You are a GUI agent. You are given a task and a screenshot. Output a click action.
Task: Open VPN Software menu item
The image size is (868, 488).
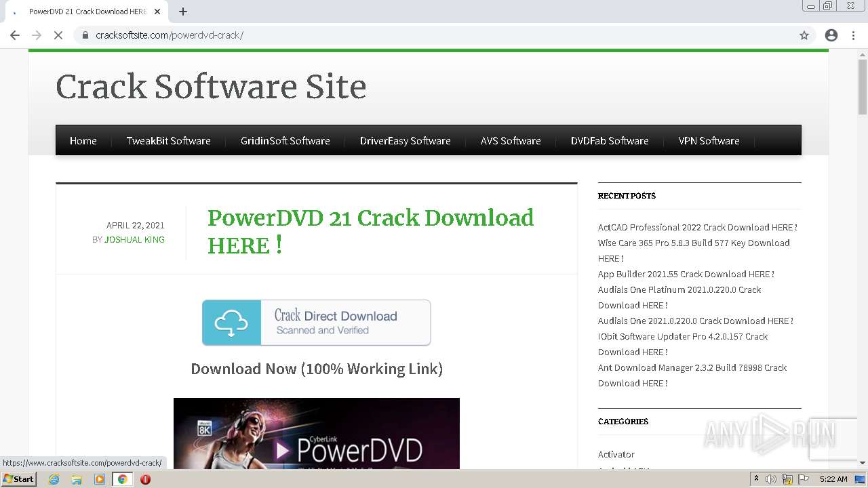click(x=709, y=141)
